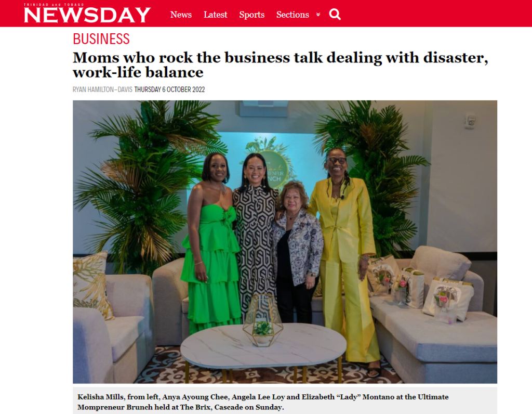Image resolution: width=532 pixels, height=414 pixels.
Task: Open the Sports section link
Action: (252, 15)
